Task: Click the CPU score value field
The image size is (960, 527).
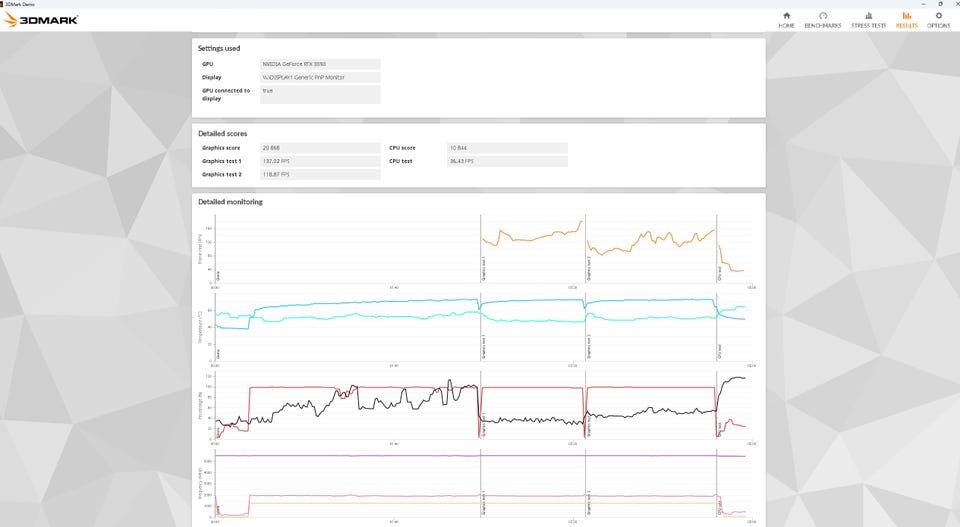Action: (507, 148)
